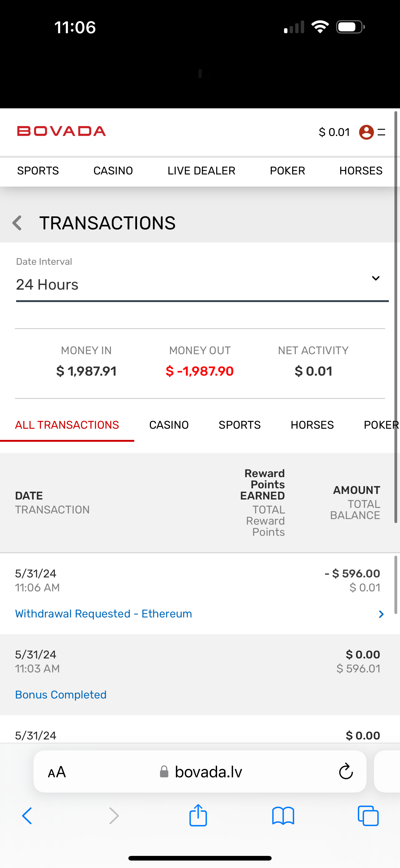Show Safari open tabs
Screen dimensions: 400x868
tap(368, 816)
